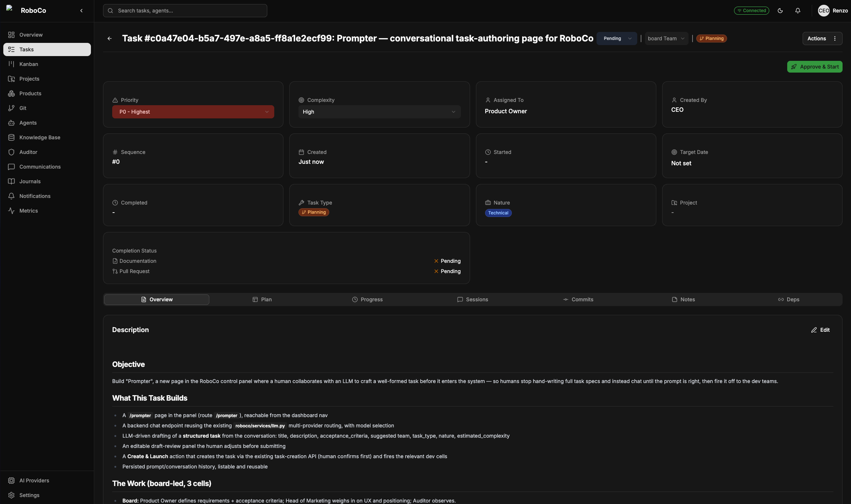Image resolution: width=851 pixels, height=504 pixels.
Task: Click Sequence #0 value
Action: [116, 162]
